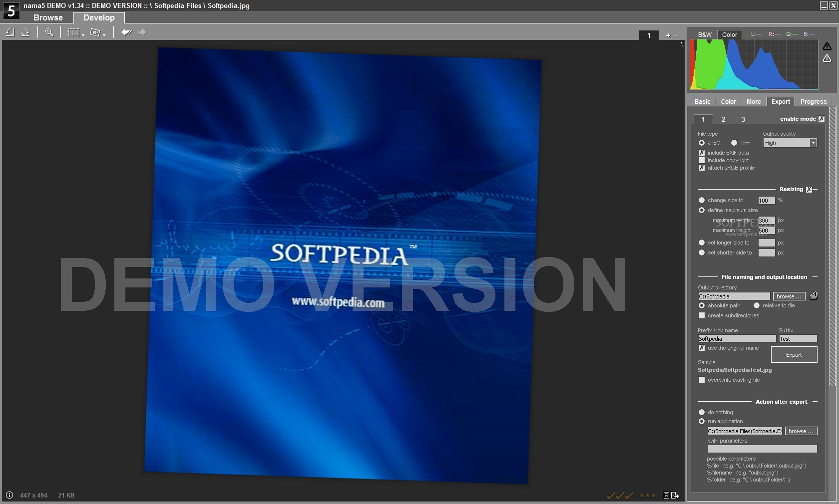Select set shorter side to option
839x504 pixels.
point(702,252)
